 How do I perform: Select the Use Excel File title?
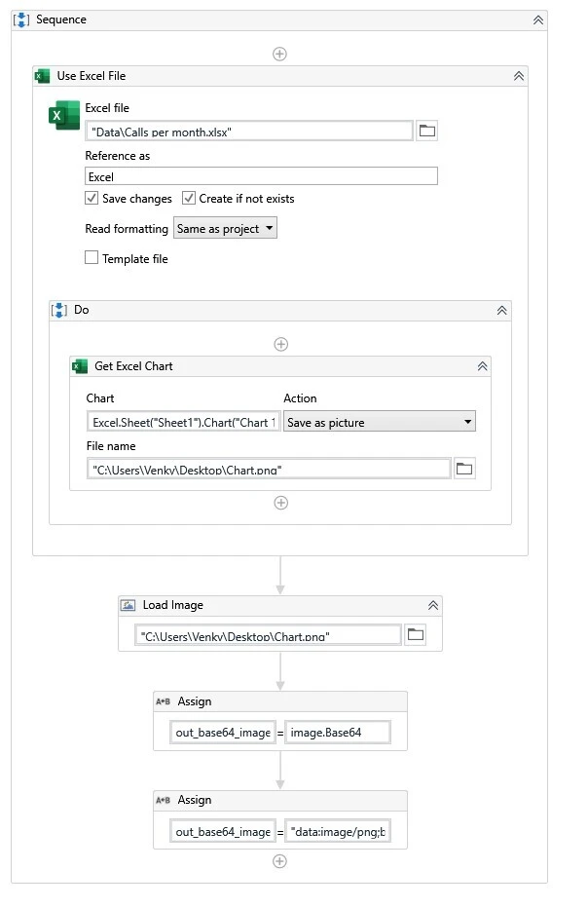(x=91, y=76)
